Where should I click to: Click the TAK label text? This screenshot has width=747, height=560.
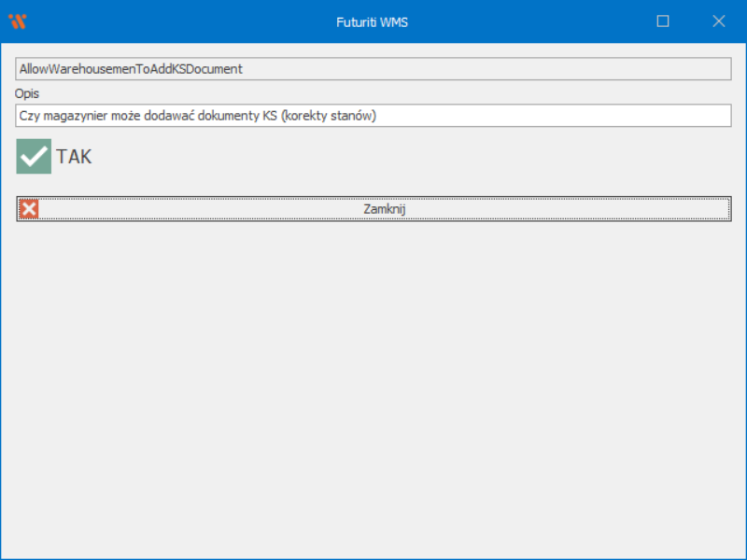tap(74, 157)
